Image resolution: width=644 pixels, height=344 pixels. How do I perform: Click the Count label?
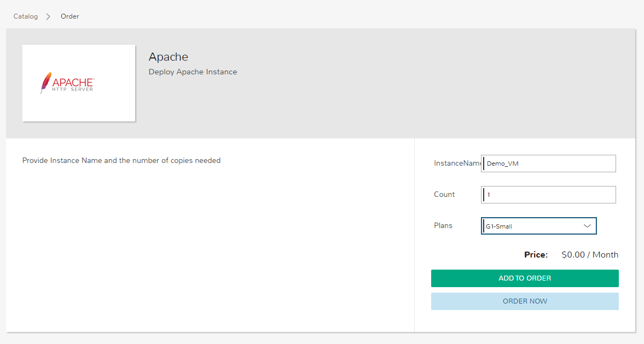444,195
